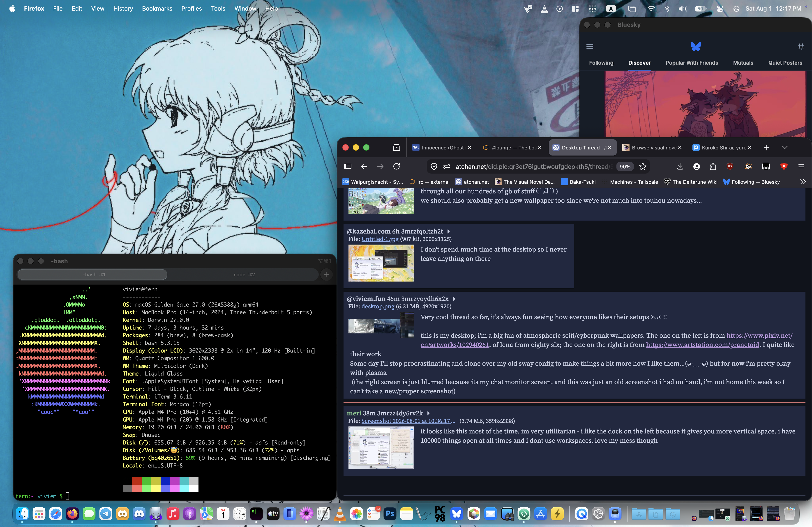Screen dimensions: 812x527
Task: Close the Desktop Thread browser tab
Action: click(x=610, y=148)
